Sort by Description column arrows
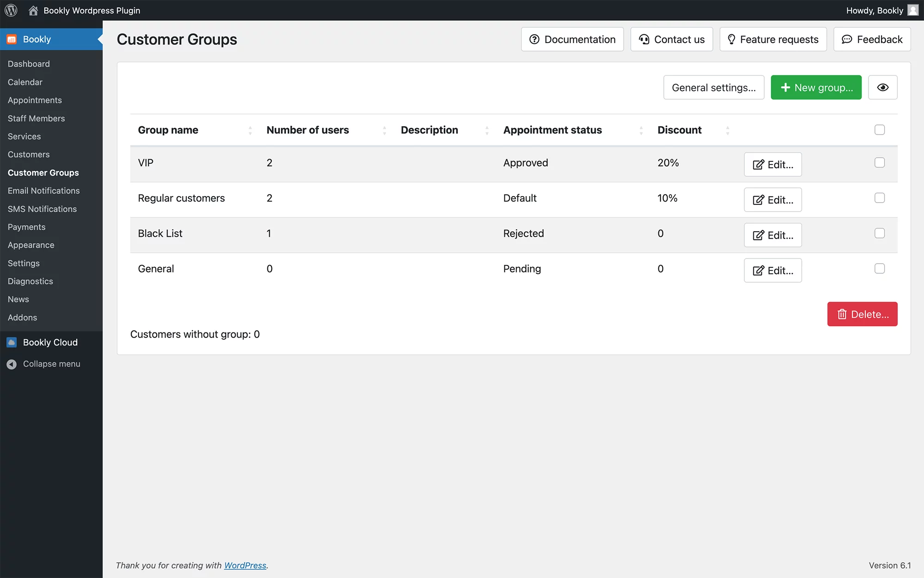The height and width of the screenshot is (578, 924). [x=487, y=130]
